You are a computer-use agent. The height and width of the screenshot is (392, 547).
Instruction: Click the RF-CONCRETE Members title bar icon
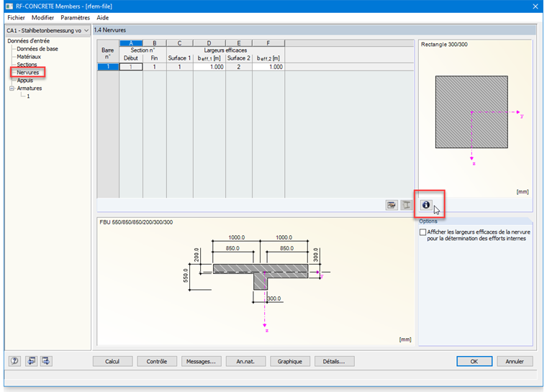[x=9, y=6]
